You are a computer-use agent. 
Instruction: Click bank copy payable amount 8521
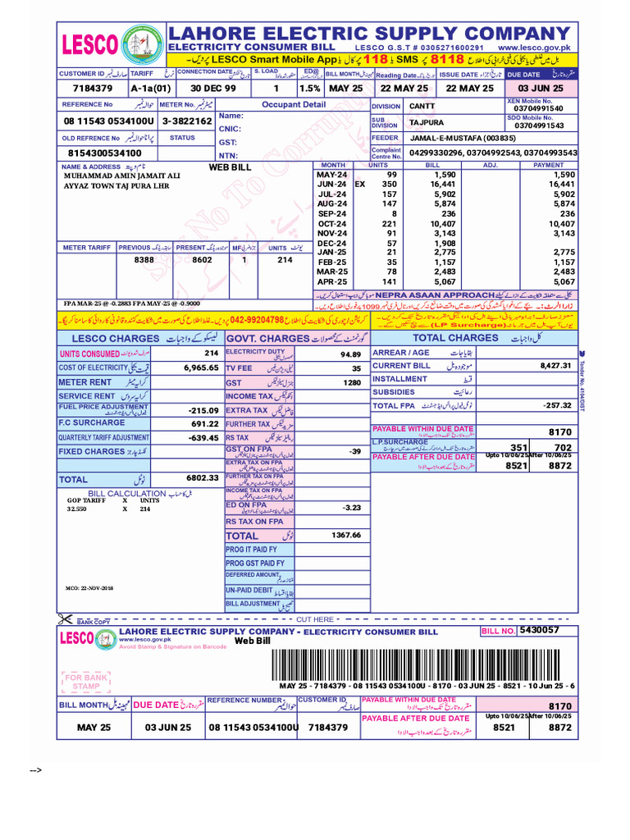[x=504, y=728]
